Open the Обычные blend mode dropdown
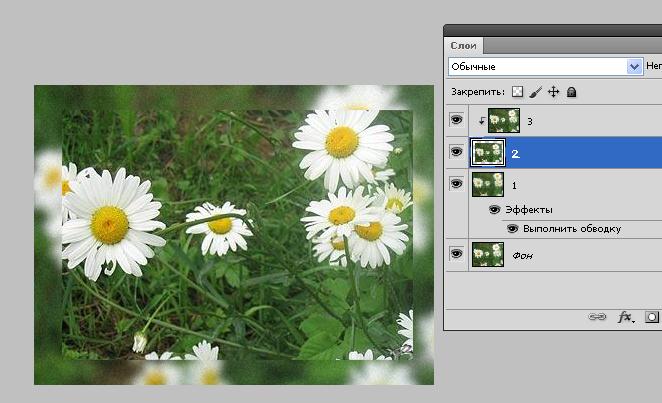 [x=545, y=66]
